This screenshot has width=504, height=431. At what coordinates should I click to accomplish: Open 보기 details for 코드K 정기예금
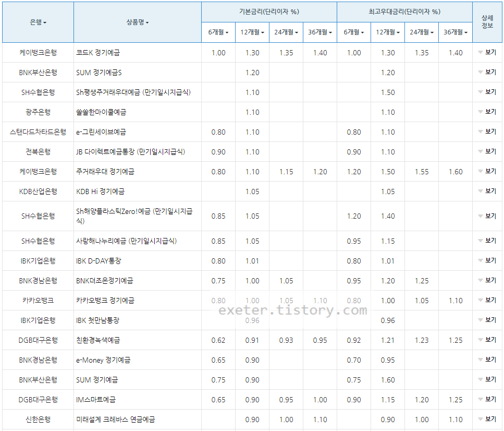click(x=487, y=52)
